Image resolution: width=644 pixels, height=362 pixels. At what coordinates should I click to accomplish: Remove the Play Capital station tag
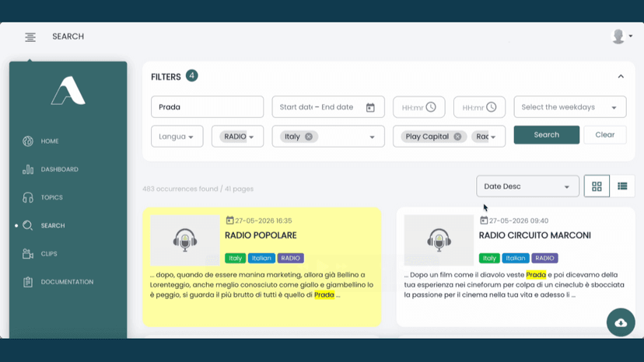click(x=457, y=137)
